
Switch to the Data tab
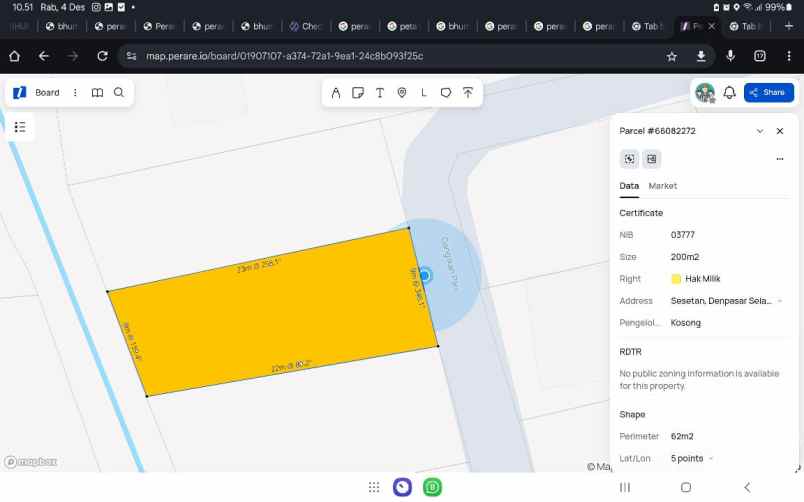(x=629, y=186)
